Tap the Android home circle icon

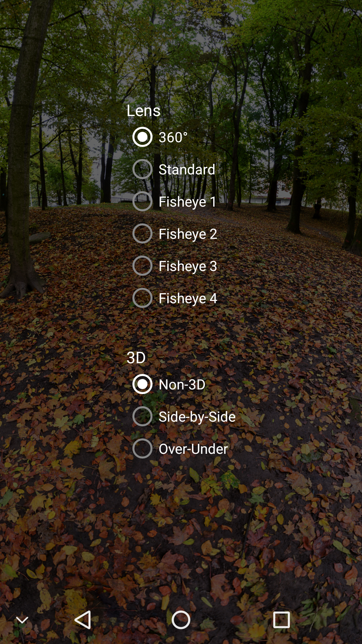click(x=181, y=620)
